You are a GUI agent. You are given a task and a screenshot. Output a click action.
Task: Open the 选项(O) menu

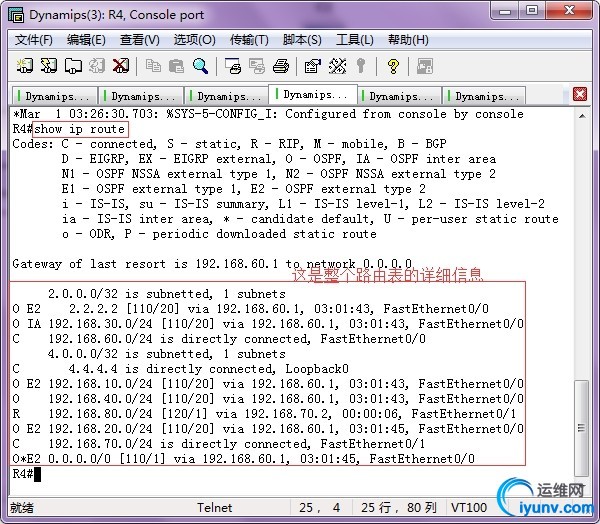tap(194, 40)
